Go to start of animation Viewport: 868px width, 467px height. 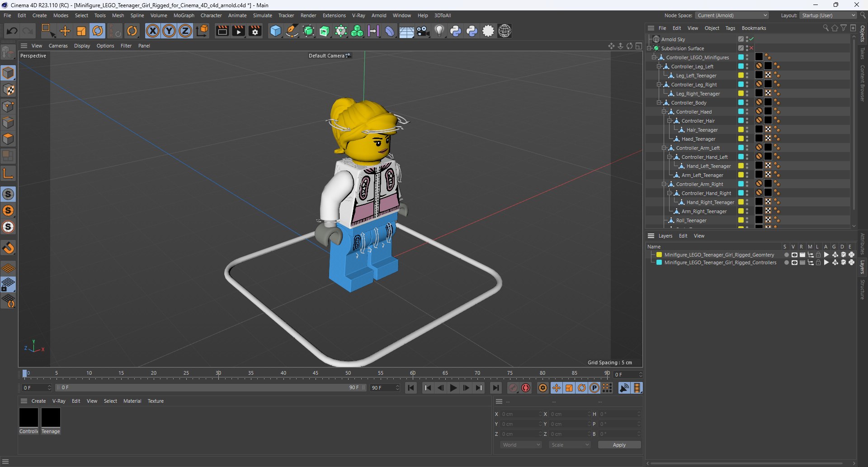pos(411,388)
